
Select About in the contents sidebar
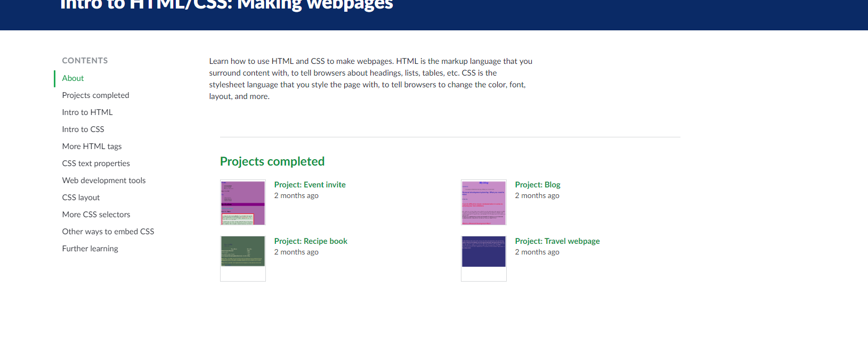(73, 78)
